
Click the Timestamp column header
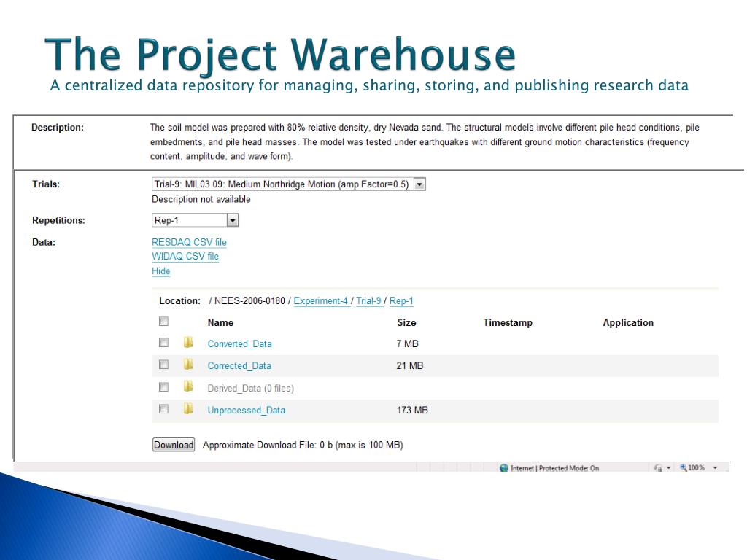[508, 323]
